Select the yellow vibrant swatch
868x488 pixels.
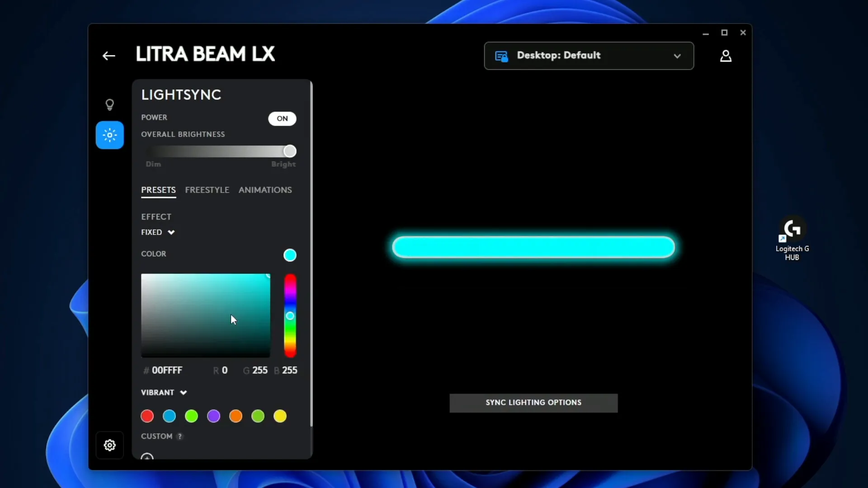pos(280,416)
